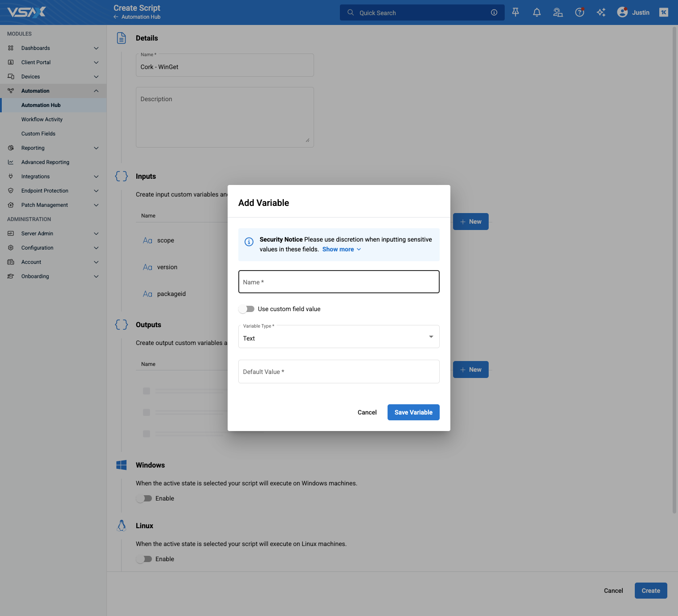This screenshot has width=678, height=616.
Task: Click the Security Notice info icon
Action: coord(249,242)
